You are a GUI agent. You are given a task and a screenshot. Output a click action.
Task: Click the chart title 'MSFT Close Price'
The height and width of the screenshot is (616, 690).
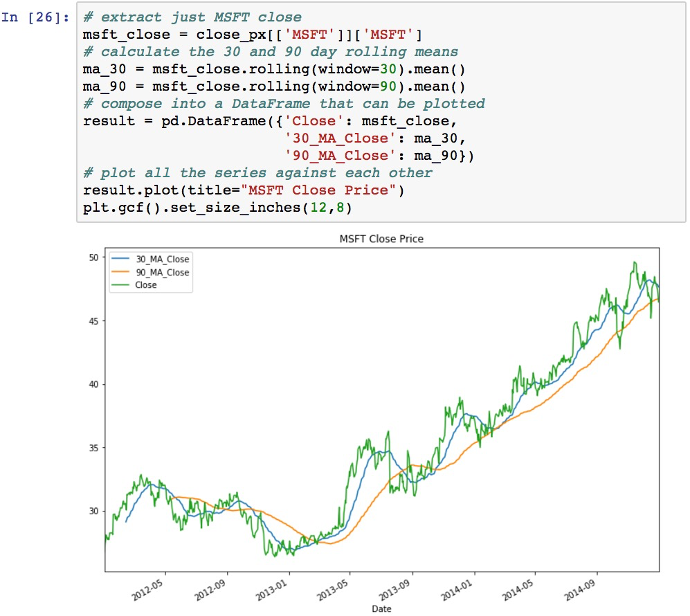tap(381, 239)
